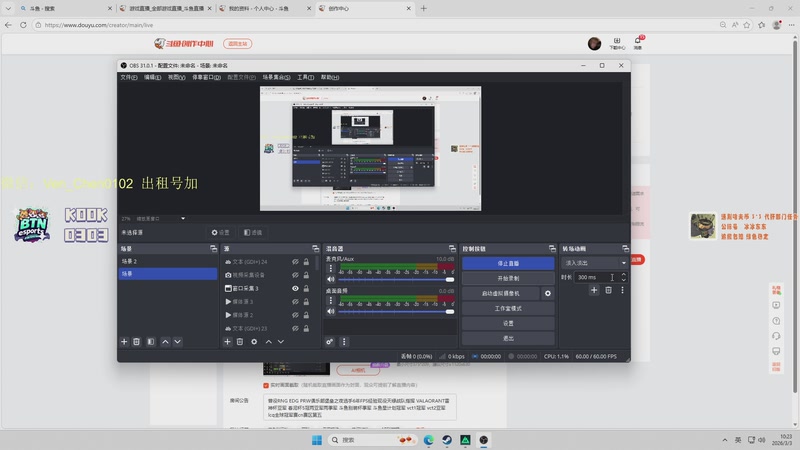Toggle checkbox above room announcement on Douyu page

coord(266,385)
